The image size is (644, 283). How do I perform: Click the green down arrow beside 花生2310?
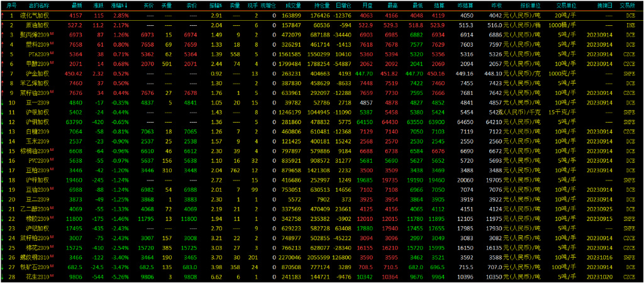[x=3, y=277]
